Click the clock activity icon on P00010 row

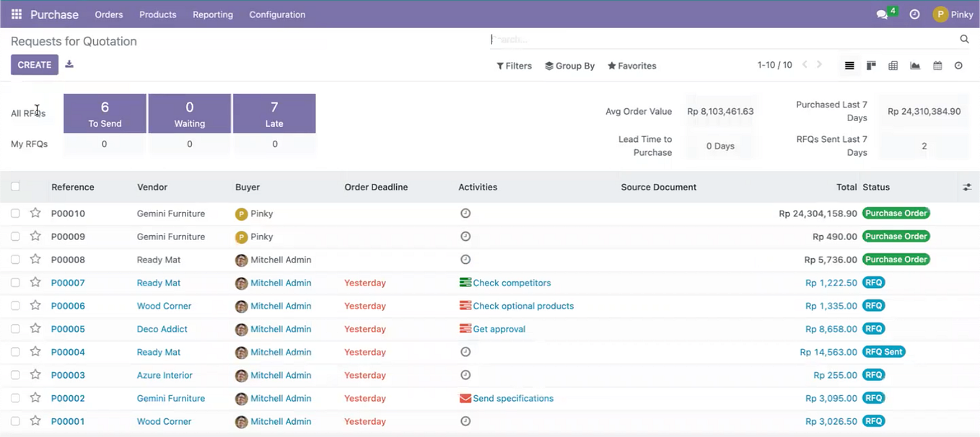[465, 213]
